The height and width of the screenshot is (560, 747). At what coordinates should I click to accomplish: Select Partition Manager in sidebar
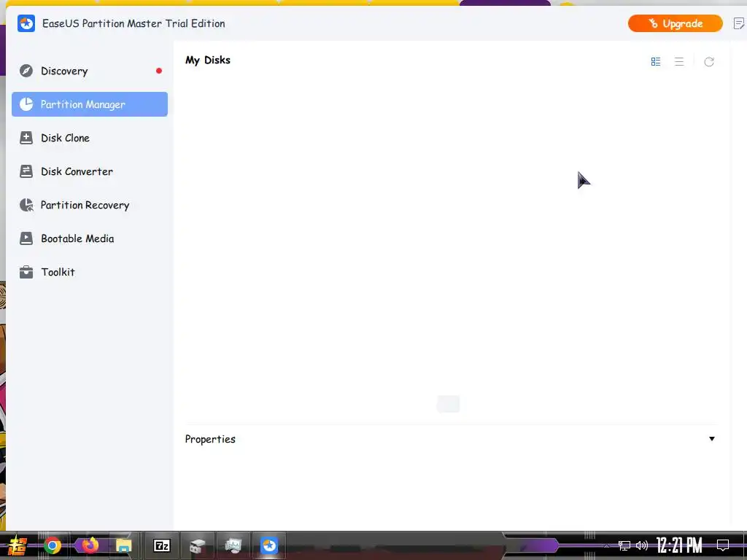pyautogui.click(x=90, y=104)
